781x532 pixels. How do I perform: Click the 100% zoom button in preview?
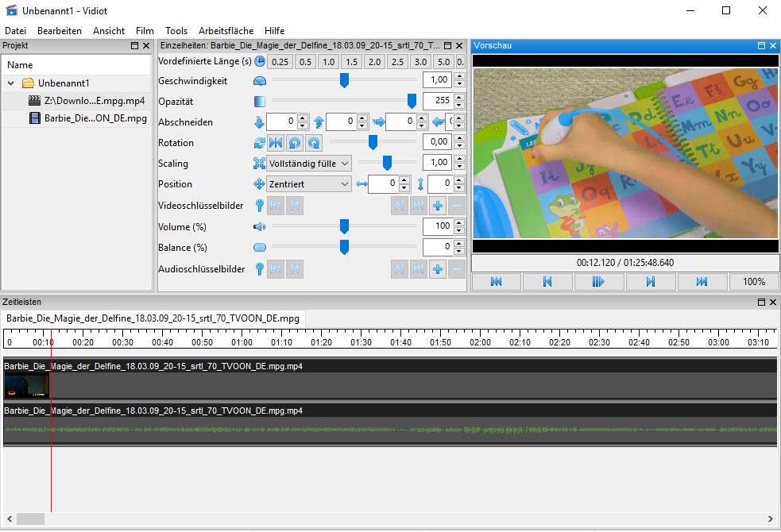(753, 282)
